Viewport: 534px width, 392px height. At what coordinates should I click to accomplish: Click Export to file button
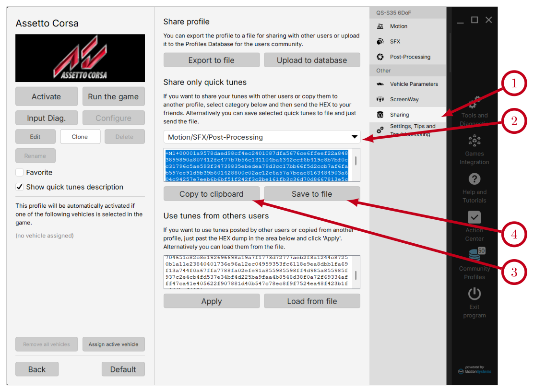click(212, 60)
